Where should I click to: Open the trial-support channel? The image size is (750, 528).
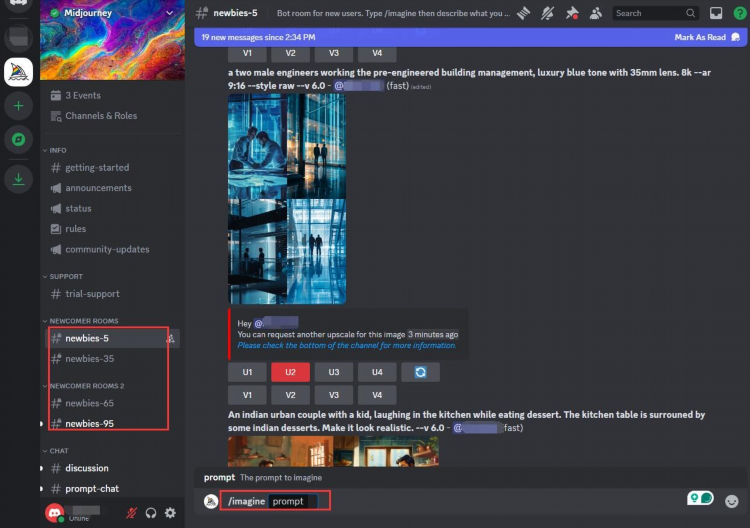pos(112,294)
